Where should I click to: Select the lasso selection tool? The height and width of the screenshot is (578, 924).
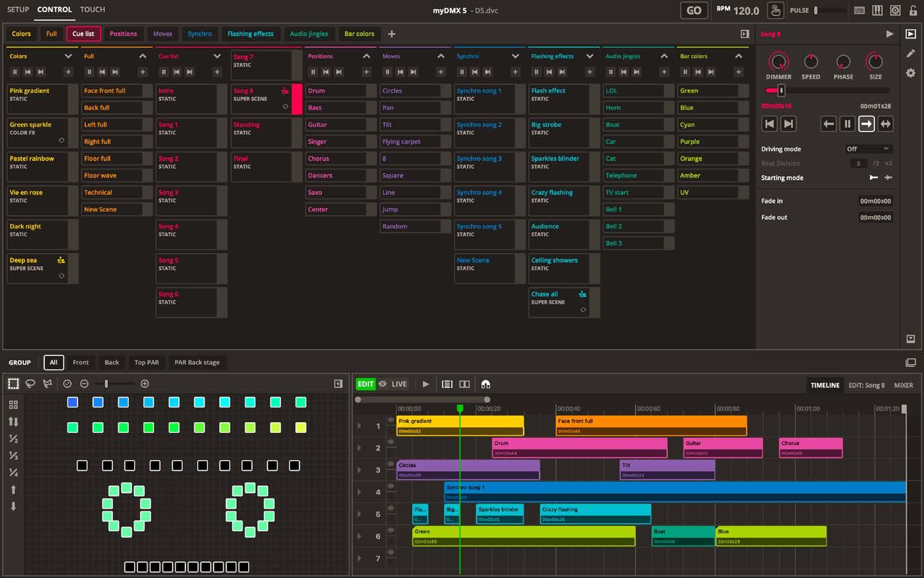tap(30, 384)
